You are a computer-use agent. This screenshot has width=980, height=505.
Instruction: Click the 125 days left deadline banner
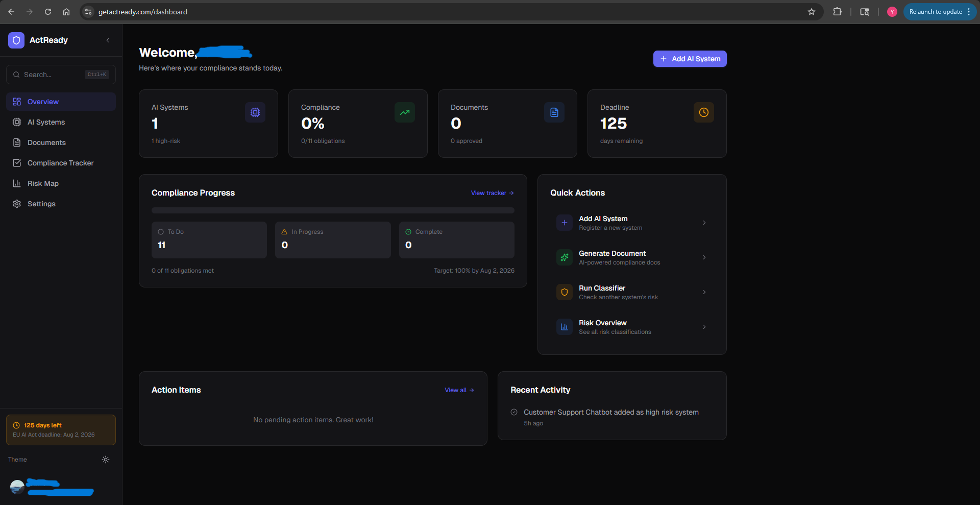coord(61,430)
